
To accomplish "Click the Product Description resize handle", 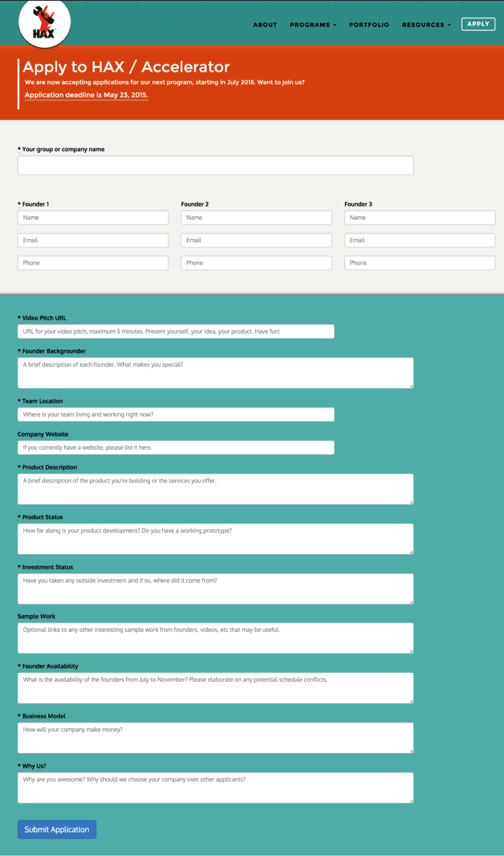I will [x=411, y=502].
